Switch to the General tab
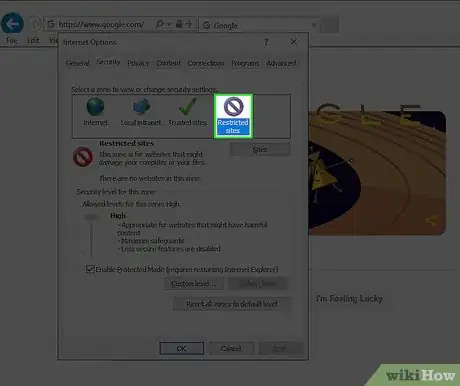 tap(78, 63)
